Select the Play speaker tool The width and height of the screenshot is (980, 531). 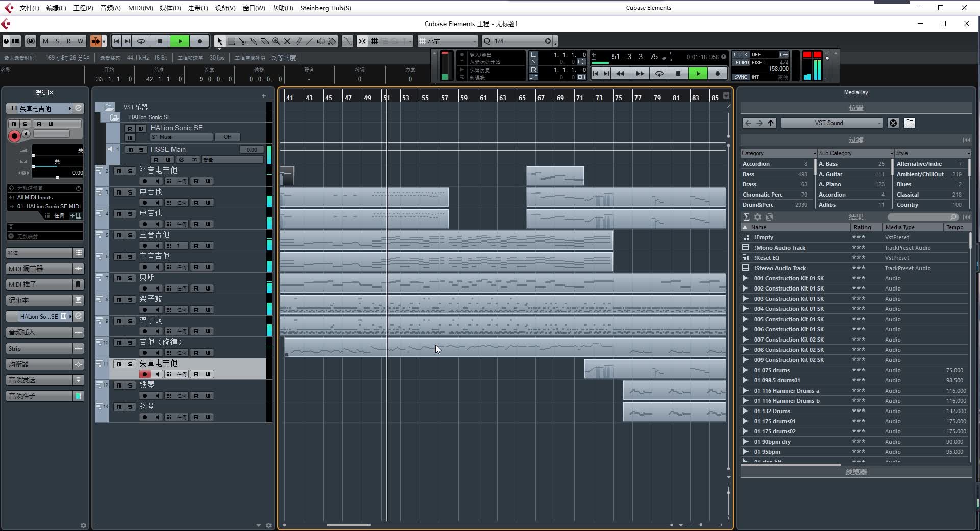(x=321, y=41)
